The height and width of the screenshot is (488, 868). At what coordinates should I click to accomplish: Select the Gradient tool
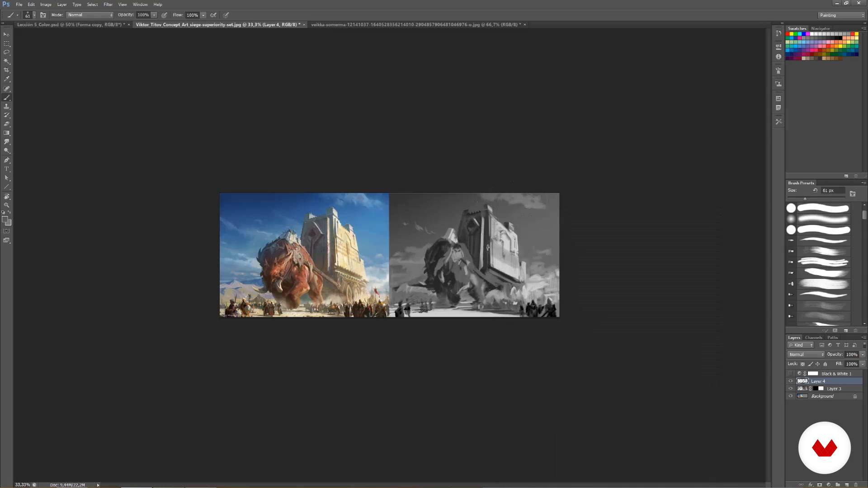[x=6, y=133]
